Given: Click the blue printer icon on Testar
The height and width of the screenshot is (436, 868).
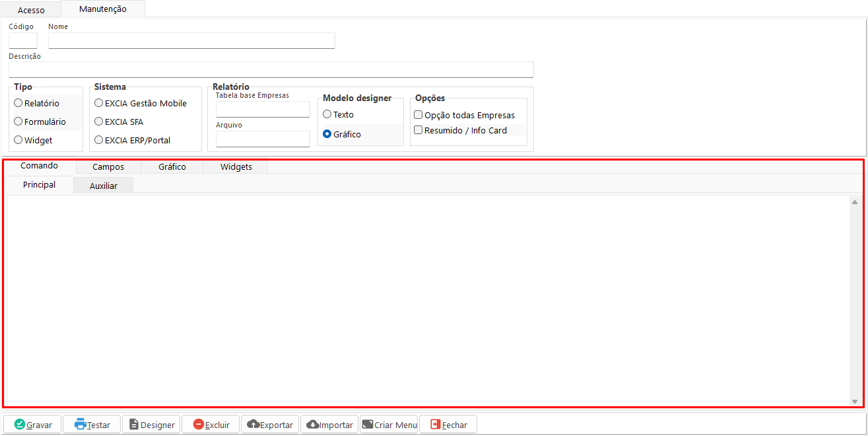Looking at the screenshot, I should click(81, 425).
